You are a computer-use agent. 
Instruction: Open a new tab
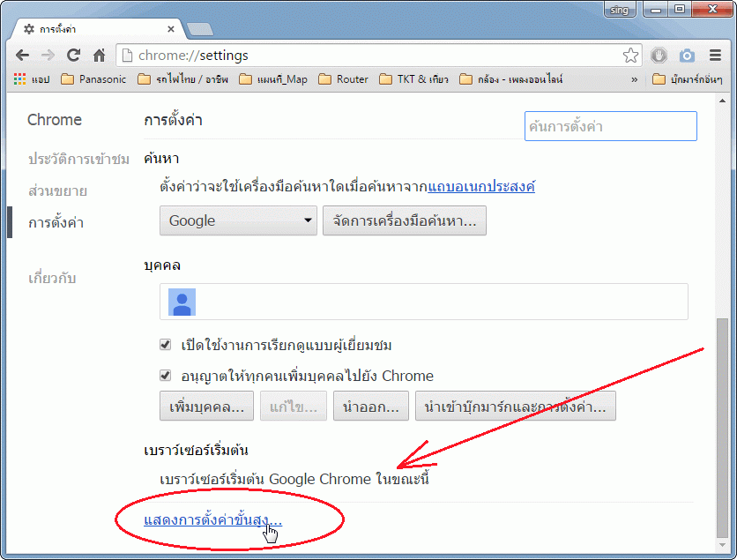(200, 30)
